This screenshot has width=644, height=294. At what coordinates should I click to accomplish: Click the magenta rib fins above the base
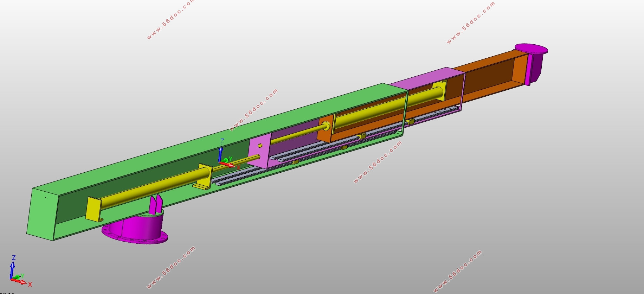(x=156, y=204)
